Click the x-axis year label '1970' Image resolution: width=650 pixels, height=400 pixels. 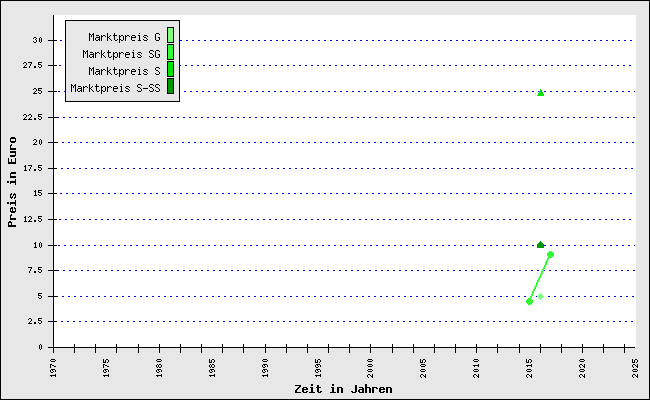pyautogui.click(x=53, y=368)
